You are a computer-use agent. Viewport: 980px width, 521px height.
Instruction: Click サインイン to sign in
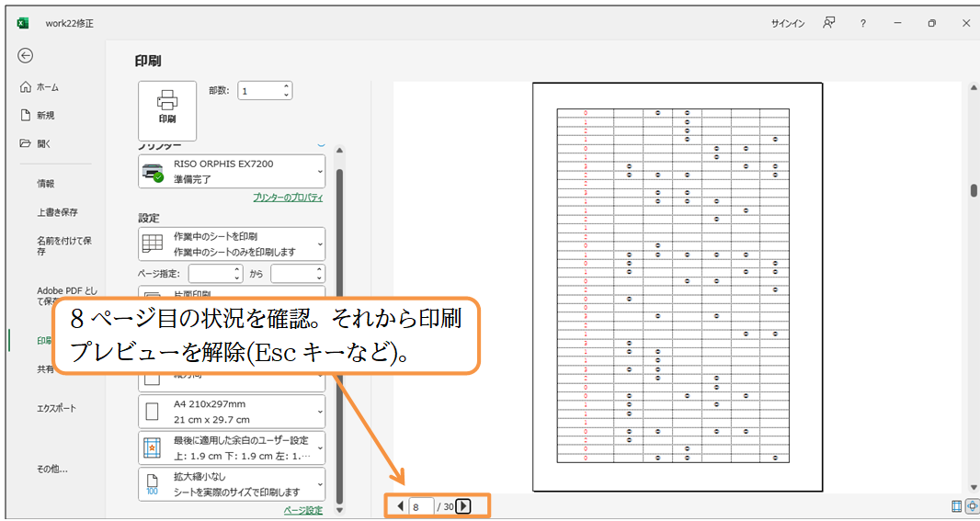[x=788, y=23]
